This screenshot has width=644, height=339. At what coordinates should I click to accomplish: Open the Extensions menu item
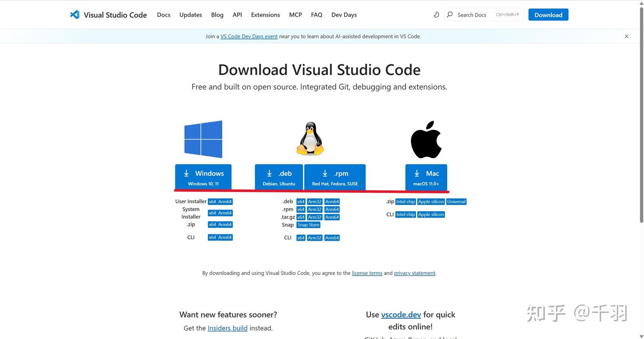pyautogui.click(x=265, y=14)
